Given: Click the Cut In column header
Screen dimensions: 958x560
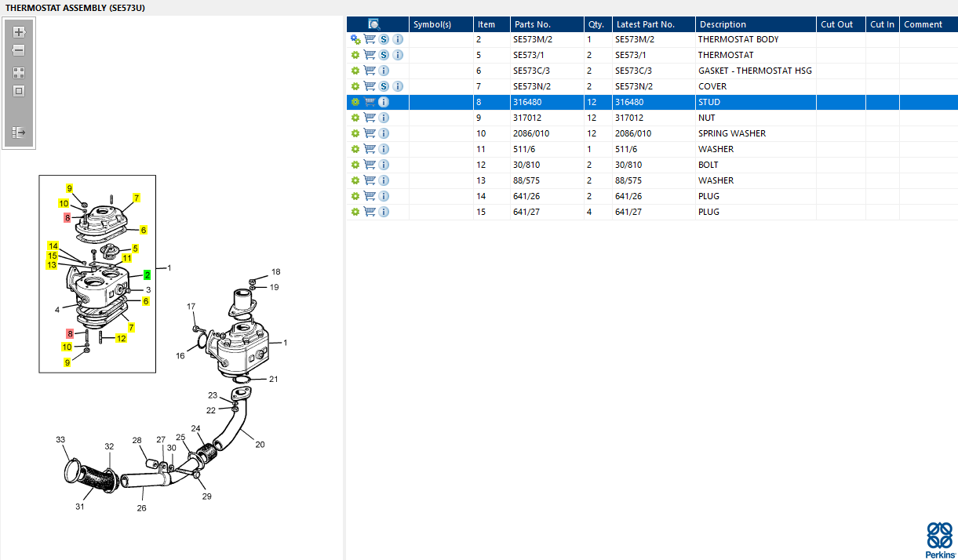Looking at the screenshot, I should [883, 24].
